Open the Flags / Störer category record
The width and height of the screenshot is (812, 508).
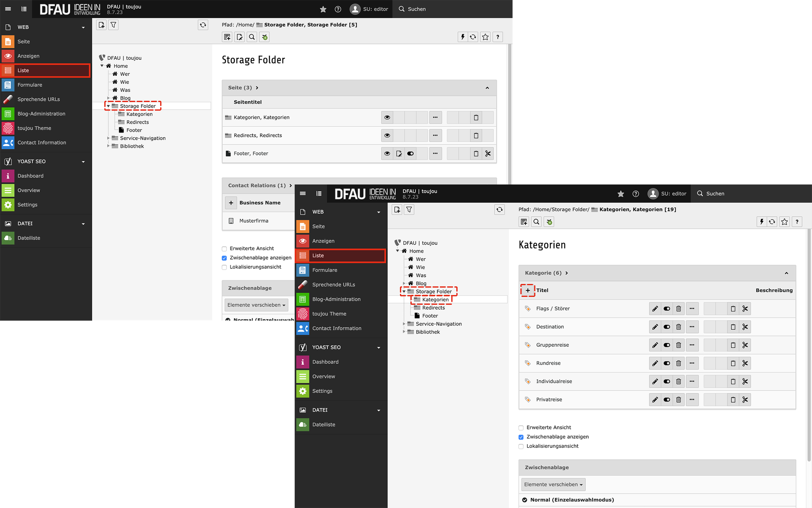tap(552, 309)
